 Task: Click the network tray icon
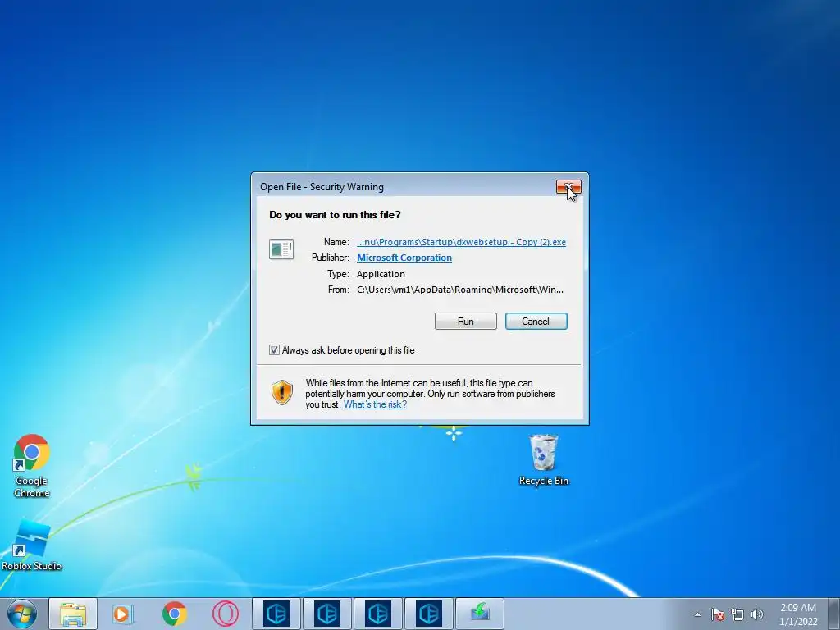pos(737,614)
